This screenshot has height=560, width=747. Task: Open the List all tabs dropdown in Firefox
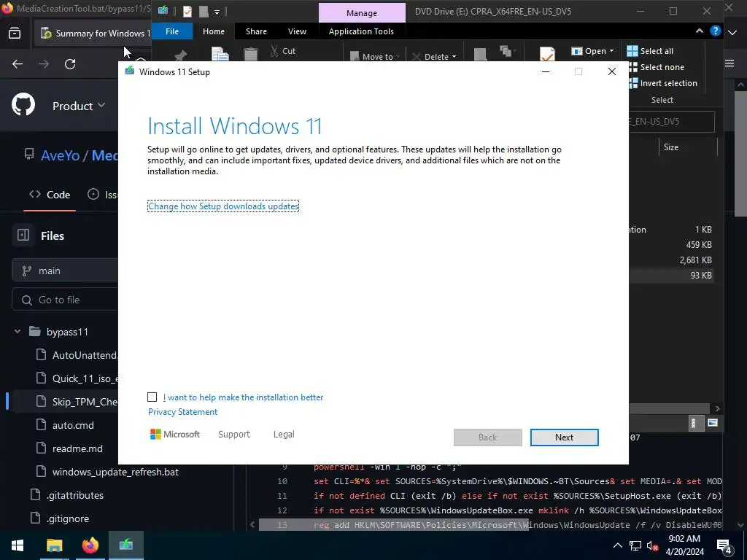[732, 33]
